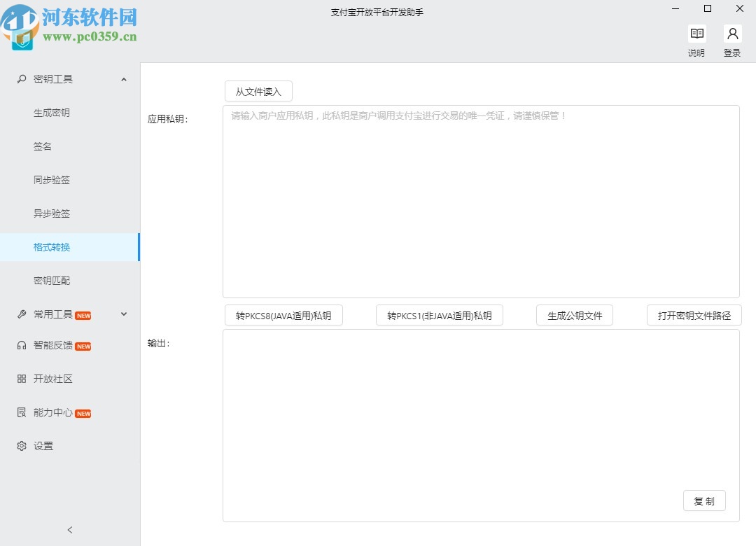Viewport: 756px width, 546px height.
Task: Switch to the 生成密钥 tab
Action: point(52,113)
